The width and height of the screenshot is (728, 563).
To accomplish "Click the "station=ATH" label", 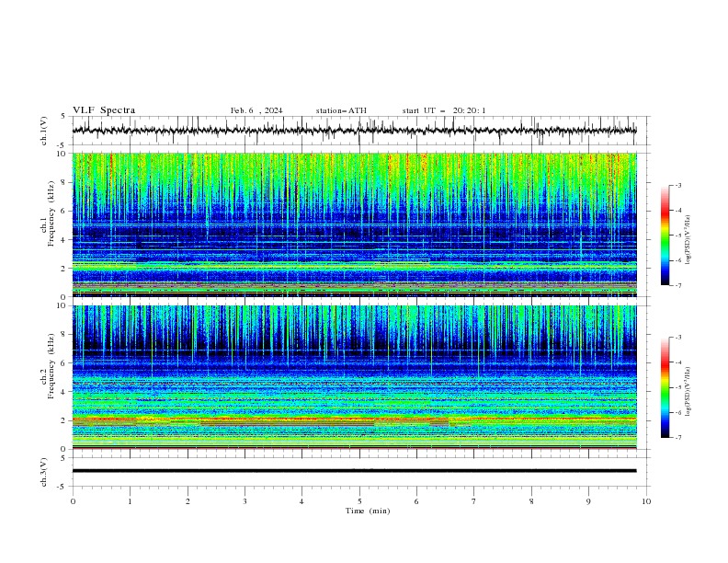I will click(x=341, y=110).
